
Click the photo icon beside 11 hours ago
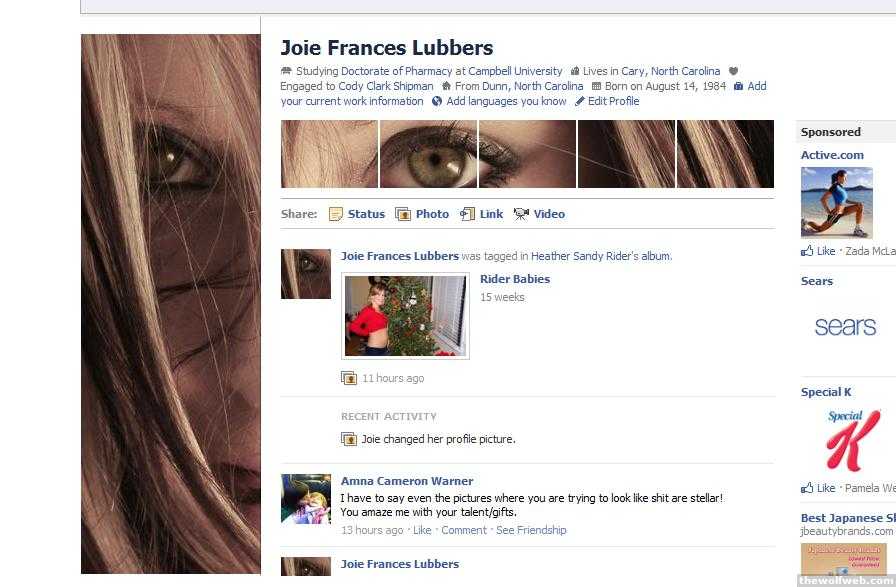pyautogui.click(x=349, y=378)
